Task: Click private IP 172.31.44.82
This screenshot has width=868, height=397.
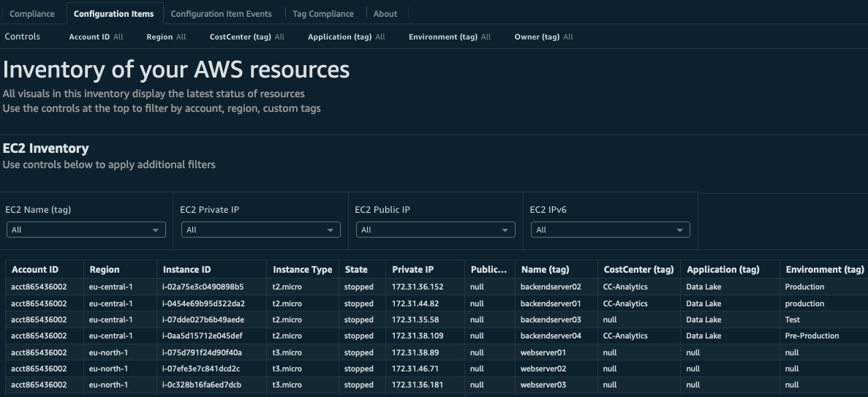Action: tap(415, 303)
